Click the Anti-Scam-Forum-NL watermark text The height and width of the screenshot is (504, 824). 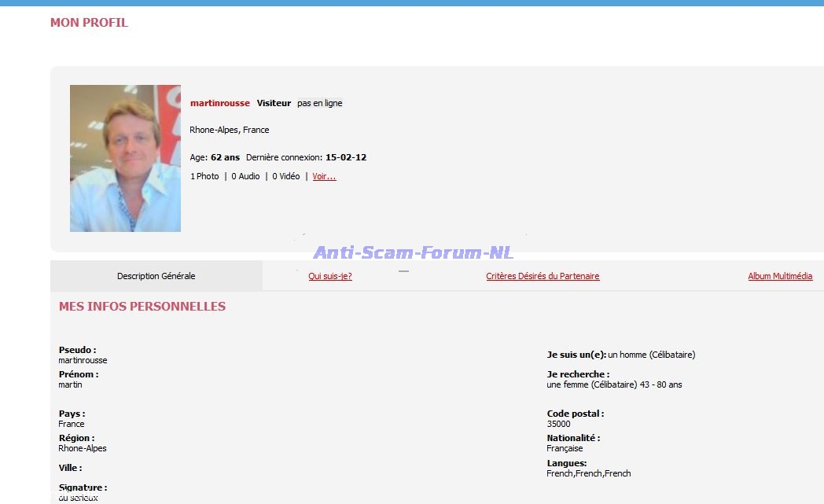pyautogui.click(x=413, y=252)
